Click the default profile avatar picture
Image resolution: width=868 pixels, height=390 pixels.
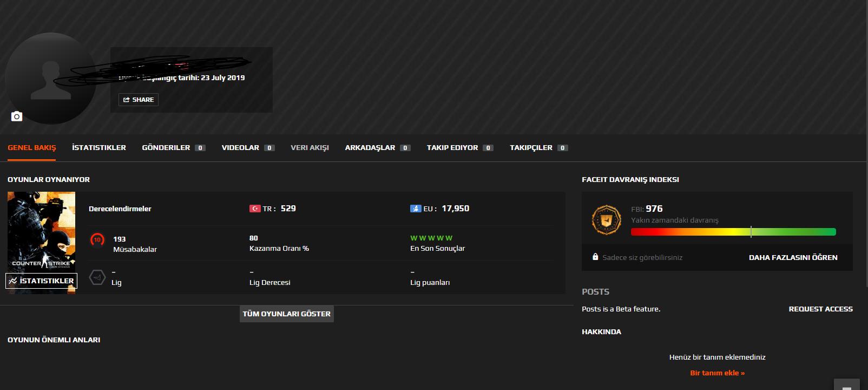51,79
